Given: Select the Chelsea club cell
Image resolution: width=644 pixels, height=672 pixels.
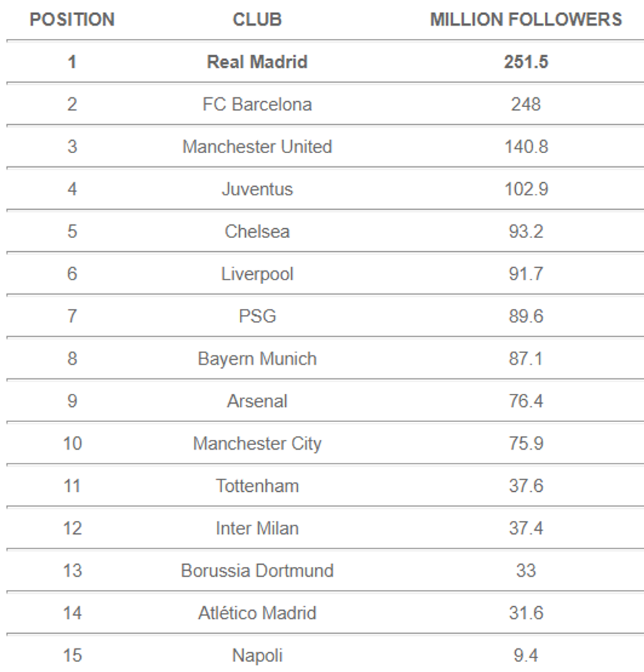Looking at the screenshot, I should click(x=257, y=231).
